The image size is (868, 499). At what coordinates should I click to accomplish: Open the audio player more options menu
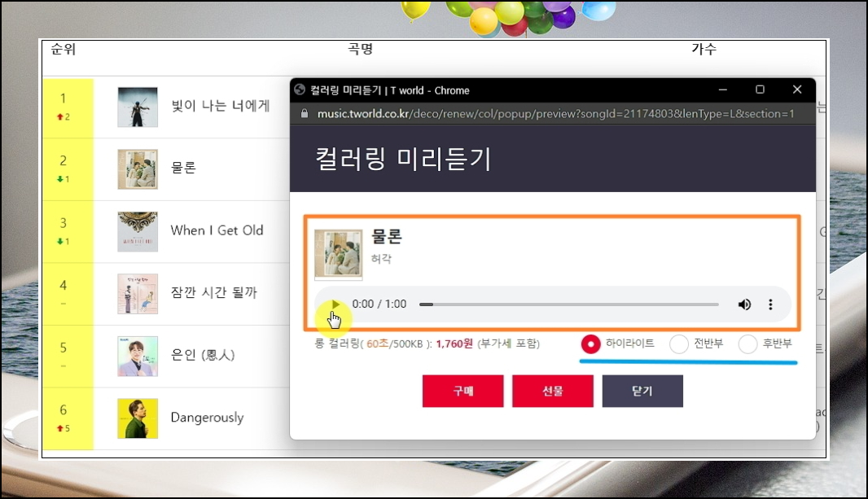[x=770, y=304]
